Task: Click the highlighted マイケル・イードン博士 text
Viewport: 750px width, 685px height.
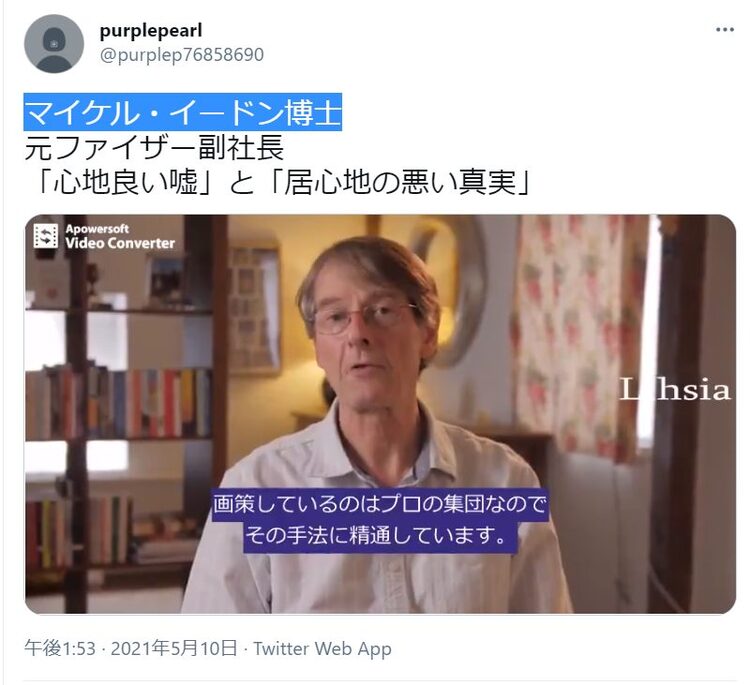Action: click(183, 112)
